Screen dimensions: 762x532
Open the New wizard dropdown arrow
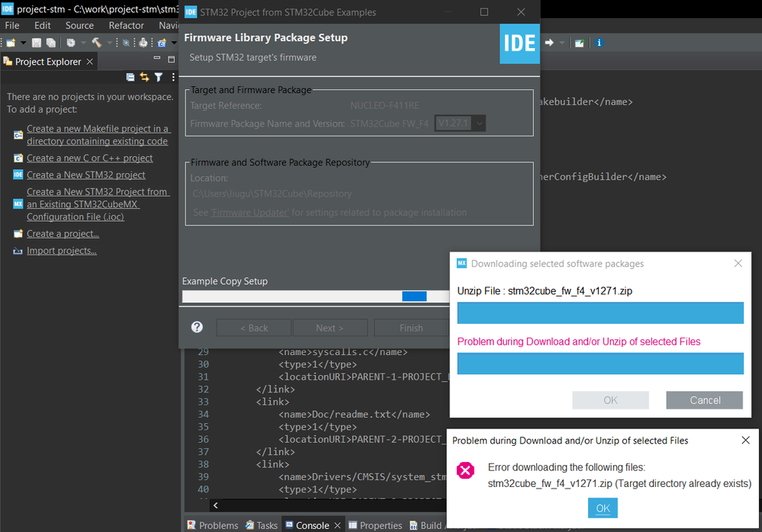[23, 43]
